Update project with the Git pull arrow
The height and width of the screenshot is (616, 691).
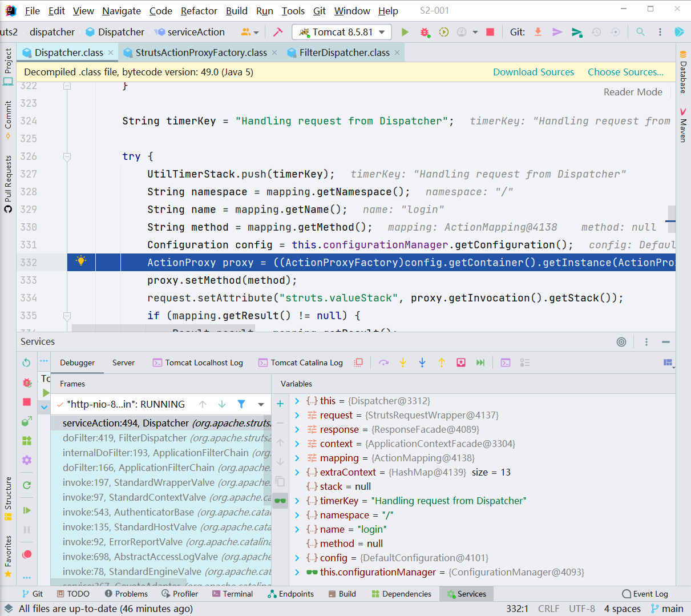coord(538,32)
